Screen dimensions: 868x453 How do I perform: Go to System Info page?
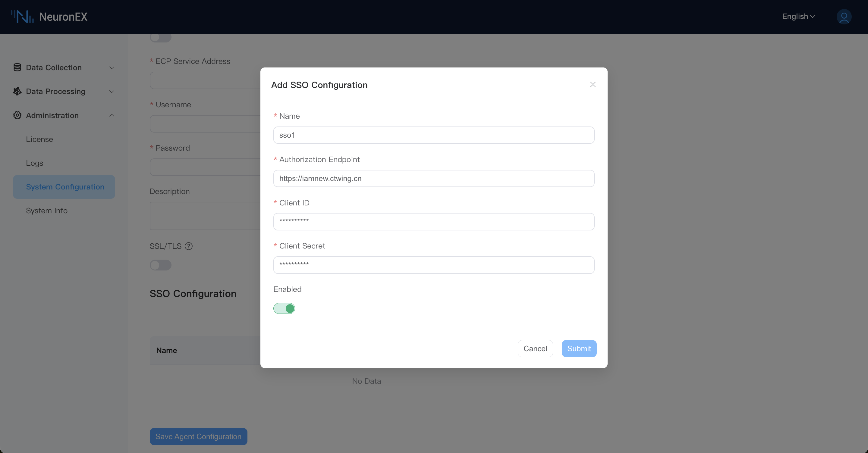(x=46, y=211)
